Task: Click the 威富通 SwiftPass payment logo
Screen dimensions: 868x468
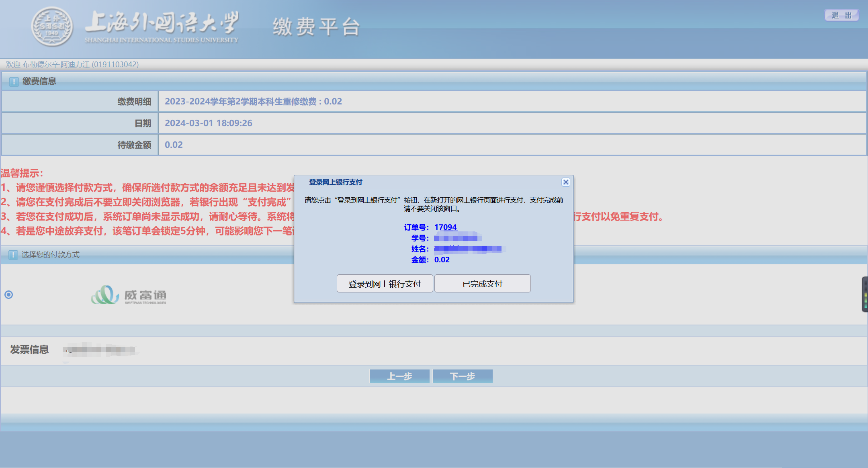Action: pos(129,295)
